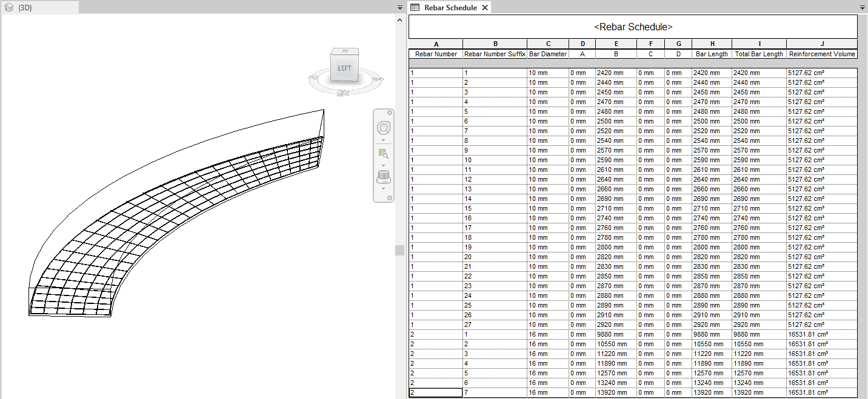Click the schedule table icon on Rebar Schedule tab
Screen dimensions: 868x399
[415, 7]
